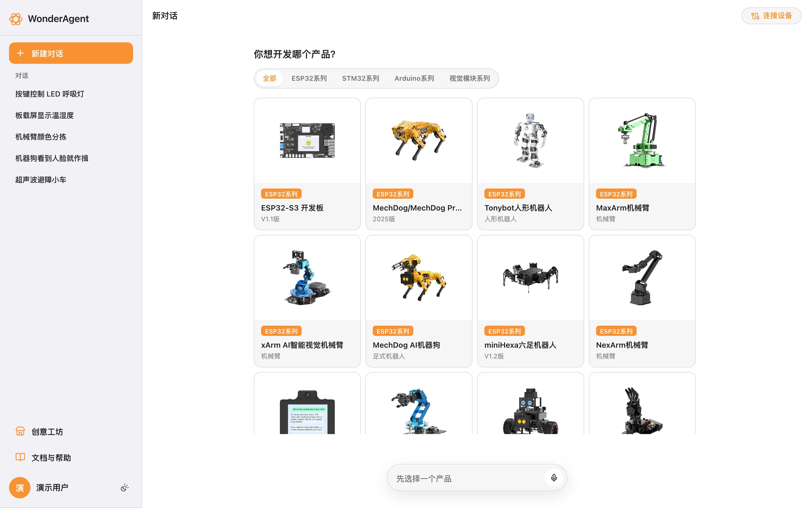
Task: Select the wheeled robot car thumbnail
Action: (530, 411)
